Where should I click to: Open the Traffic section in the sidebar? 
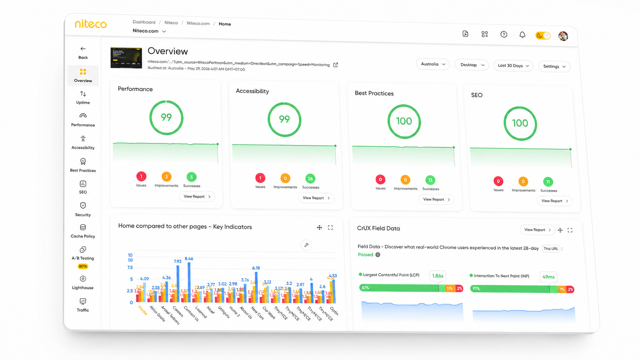[83, 304]
